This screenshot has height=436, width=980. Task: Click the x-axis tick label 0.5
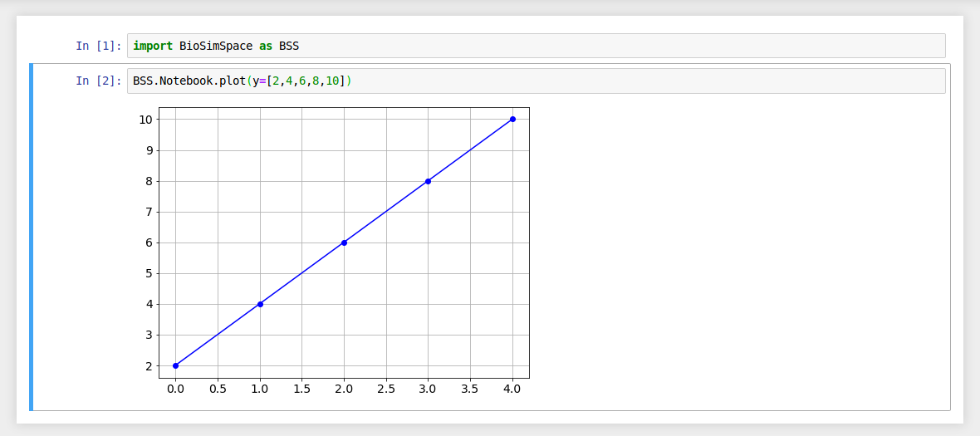(218, 389)
